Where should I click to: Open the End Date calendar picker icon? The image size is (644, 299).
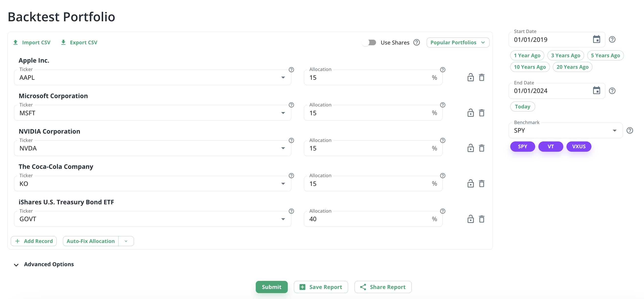click(597, 90)
